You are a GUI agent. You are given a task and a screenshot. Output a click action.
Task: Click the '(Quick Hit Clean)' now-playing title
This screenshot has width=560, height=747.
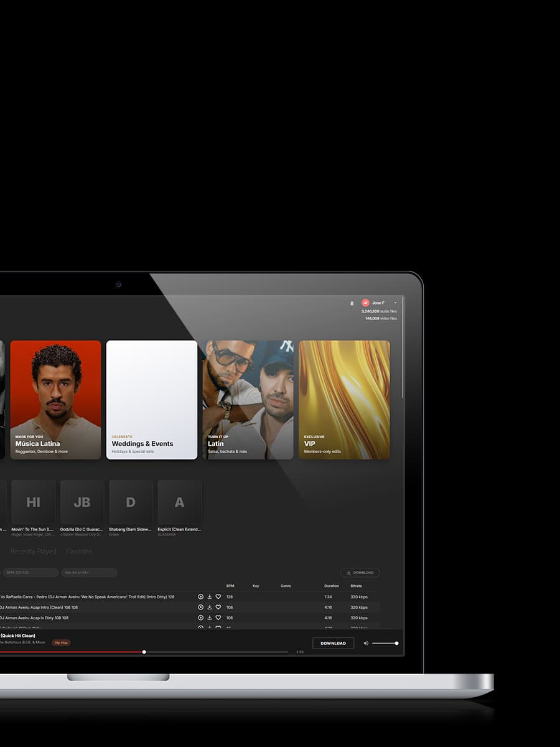[x=18, y=636]
